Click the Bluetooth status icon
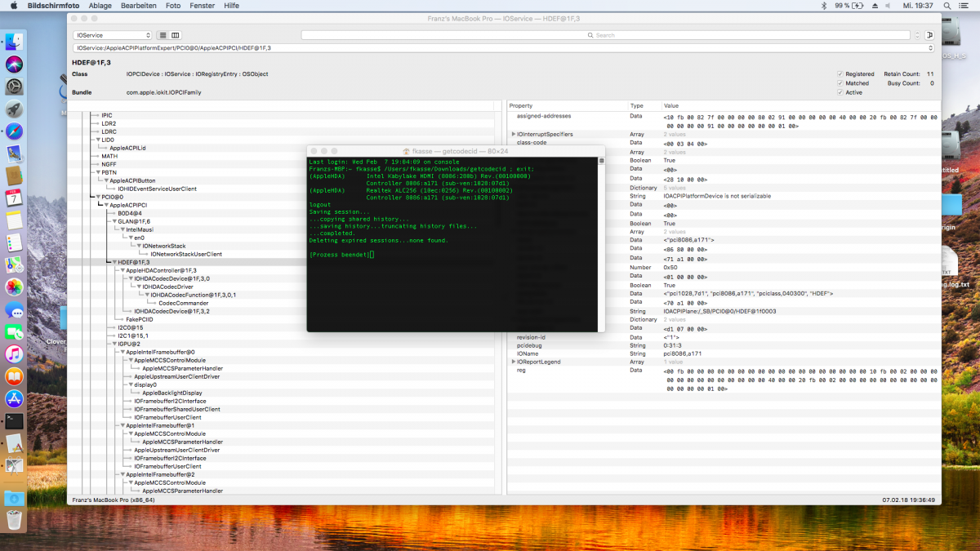The width and height of the screenshot is (980, 551). pyautogui.click(x=822, y=6)
